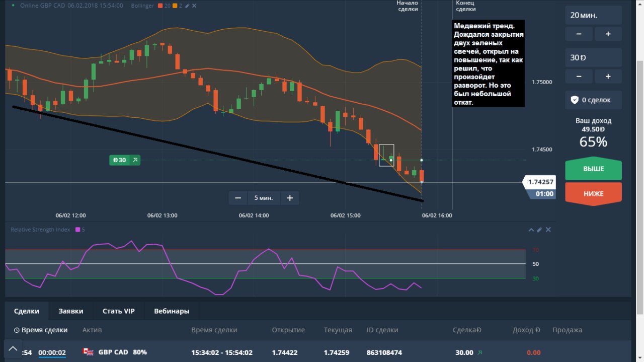Open the 0 сделок shield button
Image resolution: width=644 pixels, height=362 pixels.
593,100
